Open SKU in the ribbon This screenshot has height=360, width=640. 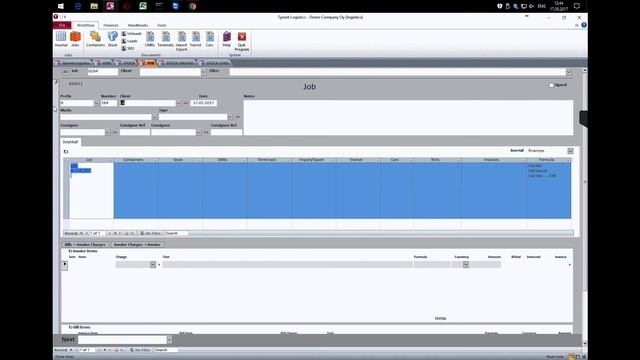128,48
